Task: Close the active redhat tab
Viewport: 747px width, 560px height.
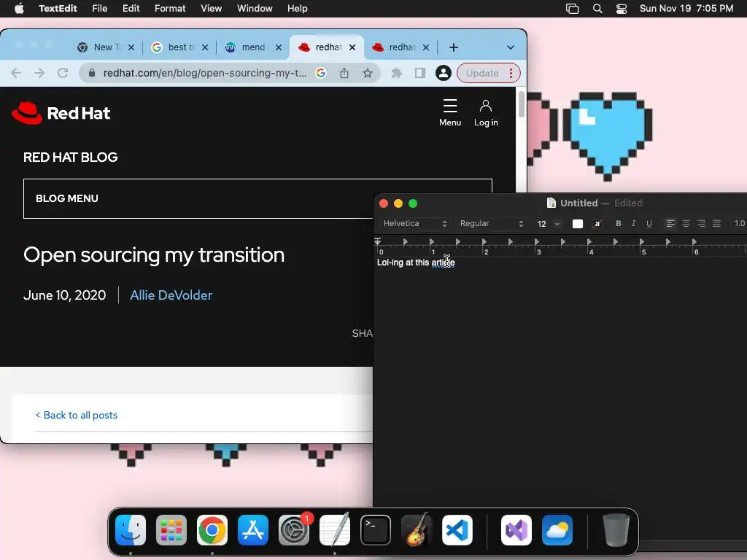Action: (x=352, y=47)
